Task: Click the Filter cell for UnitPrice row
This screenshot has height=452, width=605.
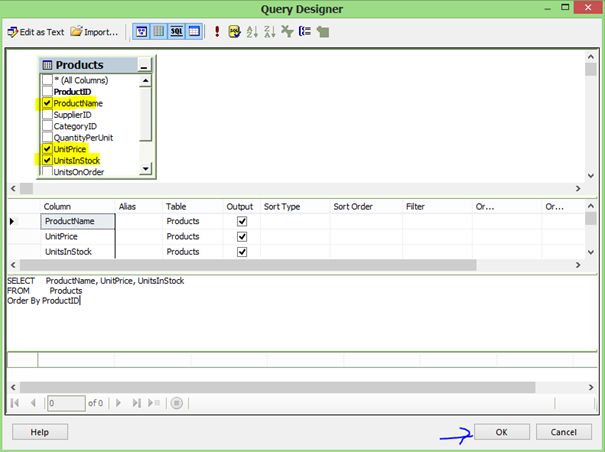Action: point(437,237)
